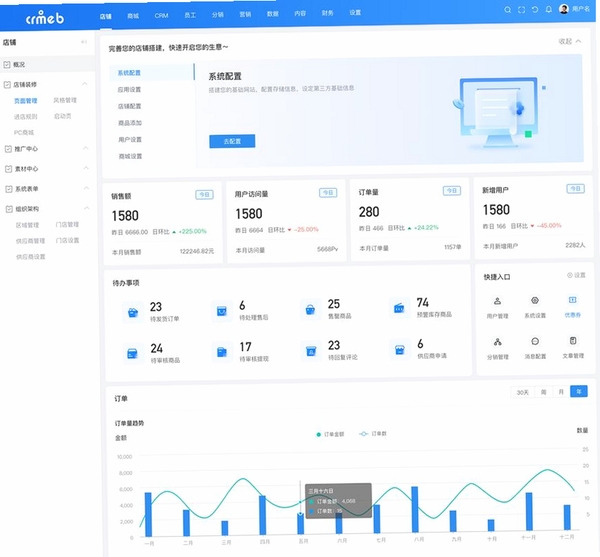The height and width of the screenshot is (557, 600).
Task: Select the 月 range option
Action: (561, 392)
